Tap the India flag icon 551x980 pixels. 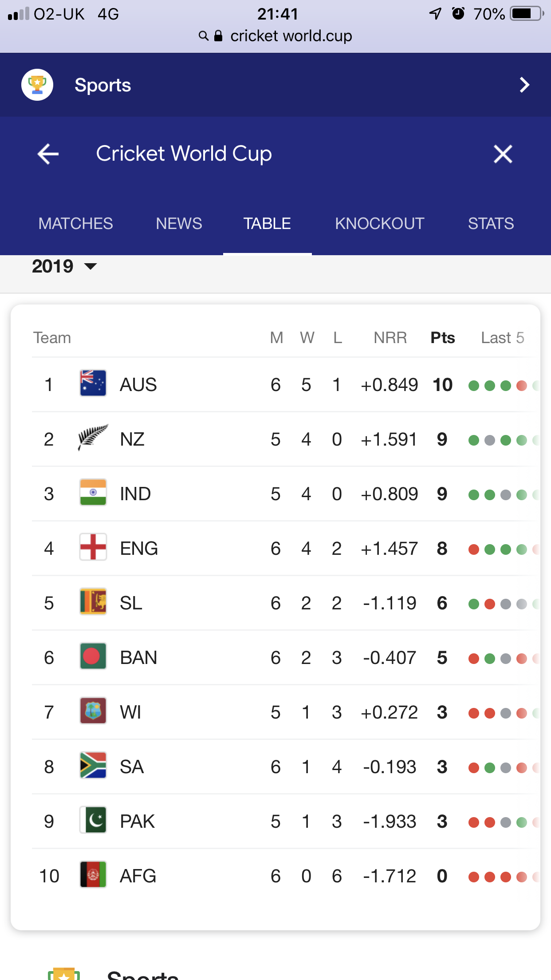point(93,492)
